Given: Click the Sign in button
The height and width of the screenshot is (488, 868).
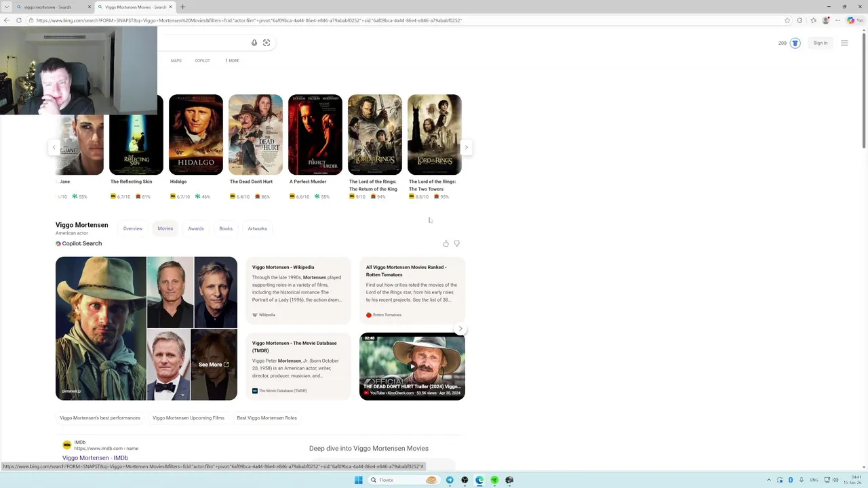Looking at the screenshot, I should pyautogui.click(x=821, y=43).
